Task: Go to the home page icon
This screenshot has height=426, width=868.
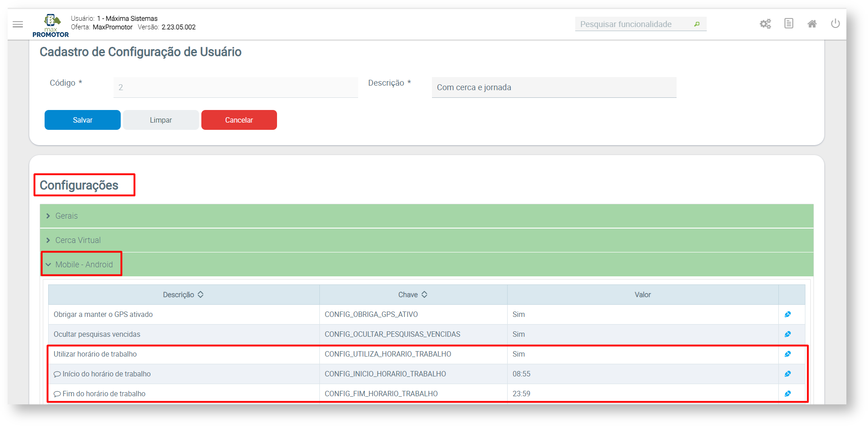Action: coord(812,24)
